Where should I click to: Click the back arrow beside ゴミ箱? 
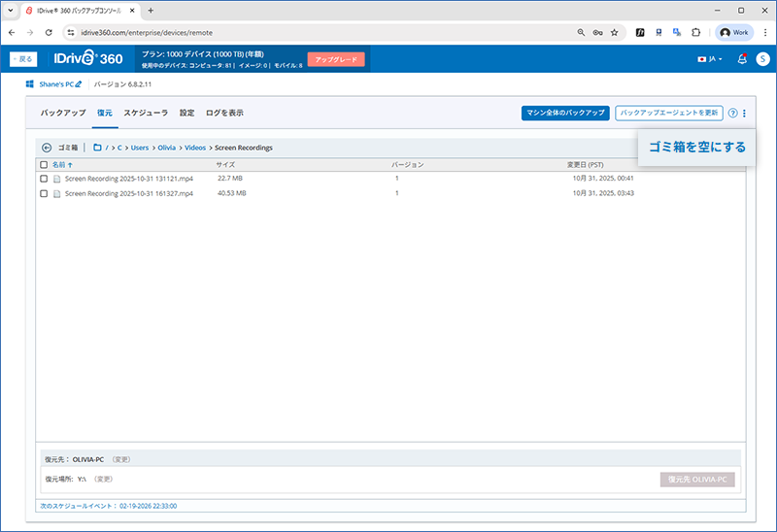47,148
